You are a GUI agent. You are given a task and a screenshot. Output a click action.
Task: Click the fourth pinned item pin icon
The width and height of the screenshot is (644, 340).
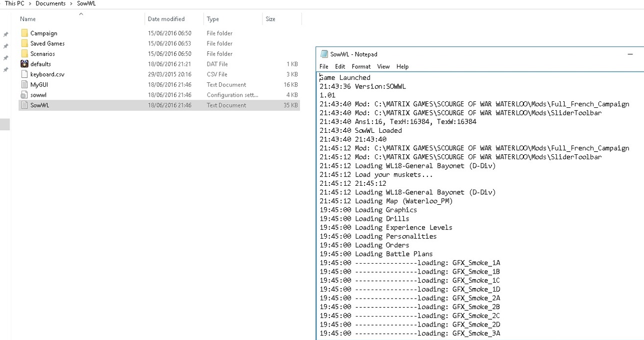5,70
